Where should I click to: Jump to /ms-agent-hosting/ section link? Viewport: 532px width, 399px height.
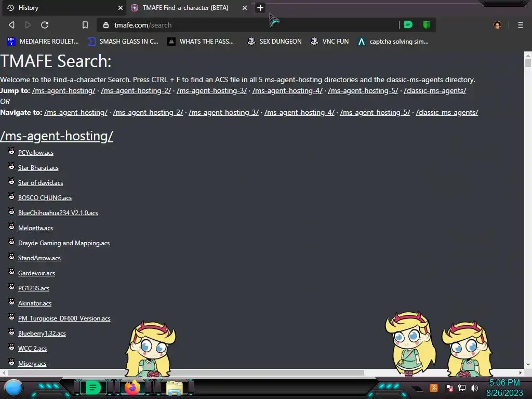point(64,90)
